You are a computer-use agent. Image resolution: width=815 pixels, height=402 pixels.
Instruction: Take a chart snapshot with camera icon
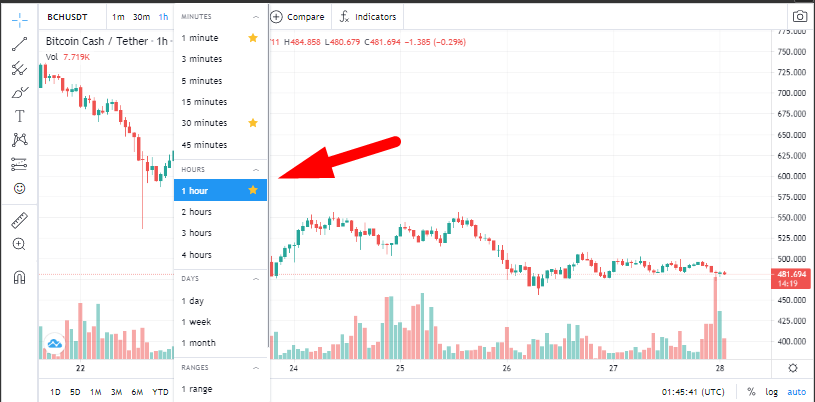[x=800, y=17]
